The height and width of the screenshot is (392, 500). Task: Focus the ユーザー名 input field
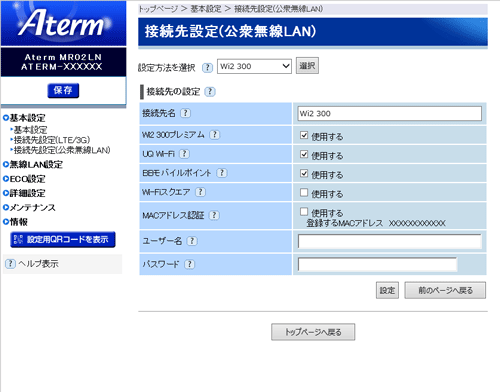pos(390,241)
